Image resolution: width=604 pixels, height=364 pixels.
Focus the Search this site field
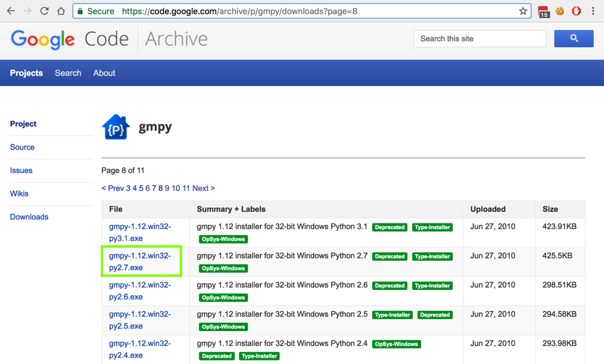click(x=480, y=38)
